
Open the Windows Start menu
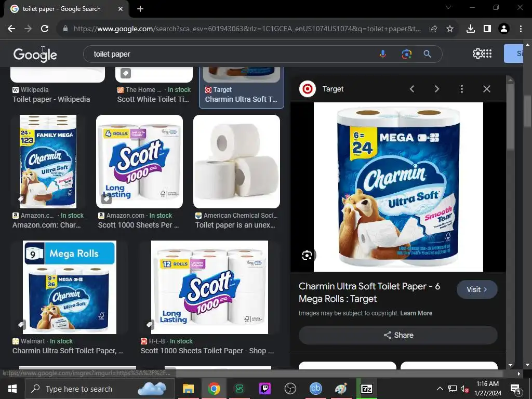point(12,389)
